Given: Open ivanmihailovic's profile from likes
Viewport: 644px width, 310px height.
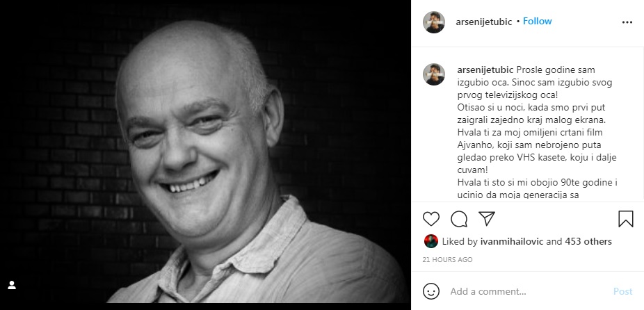Looking at the screenshot, I should (x=512, y=241).
